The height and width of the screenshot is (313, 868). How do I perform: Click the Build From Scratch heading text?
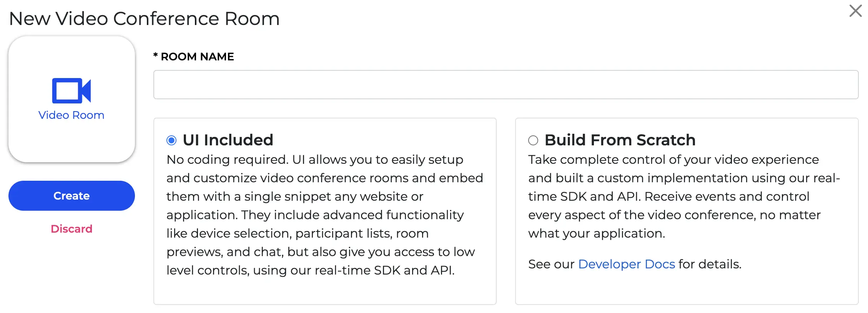pos(620,140)
